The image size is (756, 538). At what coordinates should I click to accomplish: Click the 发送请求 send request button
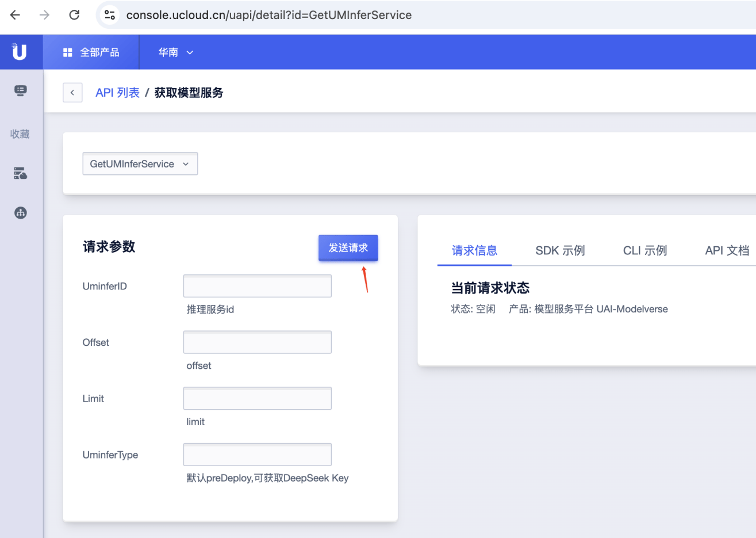(x=348, y=247)
